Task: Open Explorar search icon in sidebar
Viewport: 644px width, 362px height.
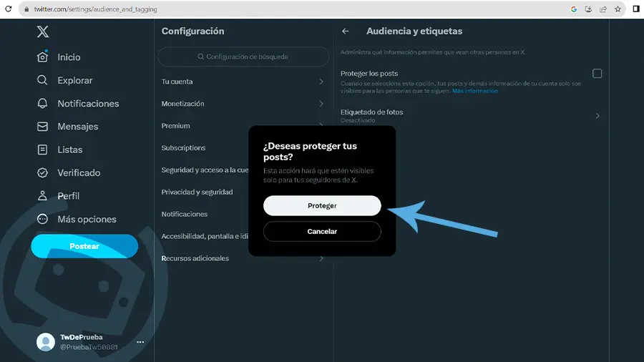Action: coord(42,80)
